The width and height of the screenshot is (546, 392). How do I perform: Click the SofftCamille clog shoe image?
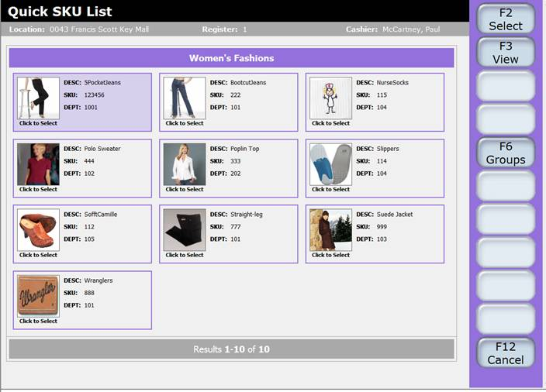(38, 229)
